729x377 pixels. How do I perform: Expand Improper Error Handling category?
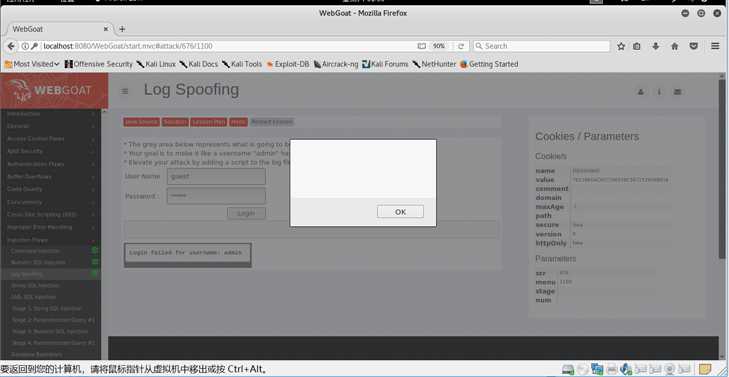click(x=50, y=227)
